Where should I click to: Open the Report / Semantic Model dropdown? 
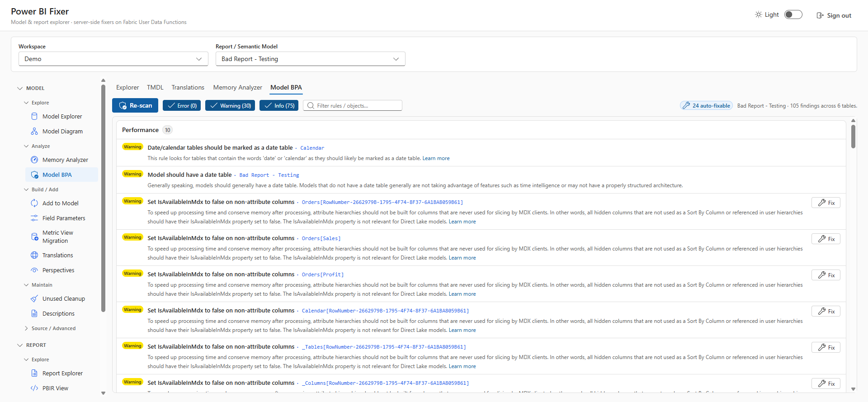click(311, 59)
